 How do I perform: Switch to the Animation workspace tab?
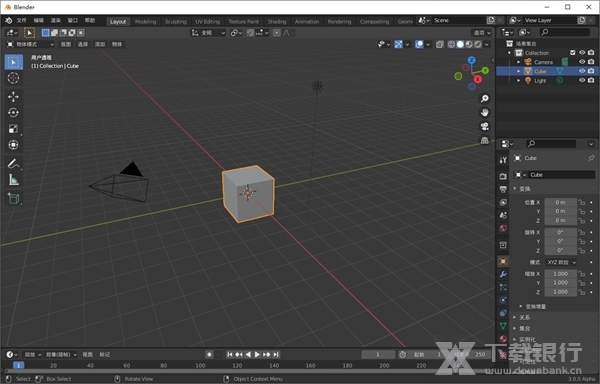[x=307, y=21]
